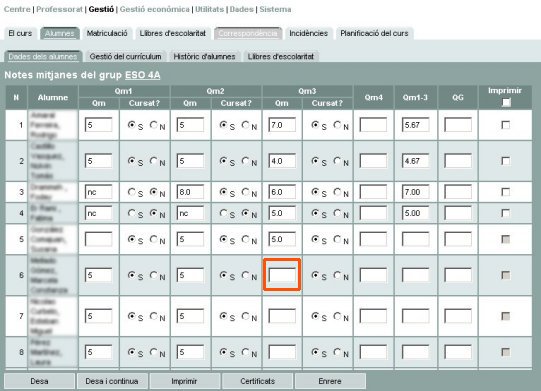This screenshot has width=541, height=391.
Task: Tick the Imprimir checkbox for student 3
Action: (505, 192)
